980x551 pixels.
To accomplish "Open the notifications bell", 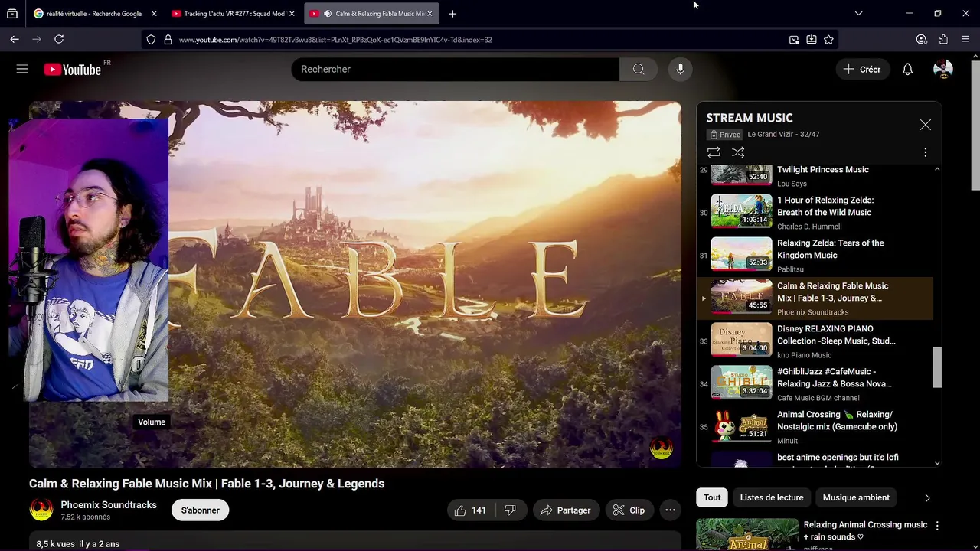I will point(907,69).
